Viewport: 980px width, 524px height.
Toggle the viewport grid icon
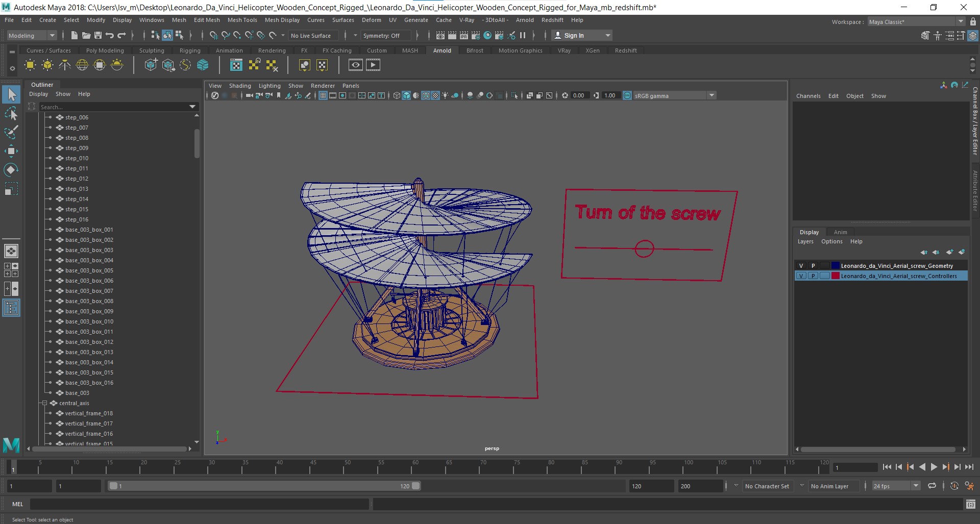tap(323, 95)
